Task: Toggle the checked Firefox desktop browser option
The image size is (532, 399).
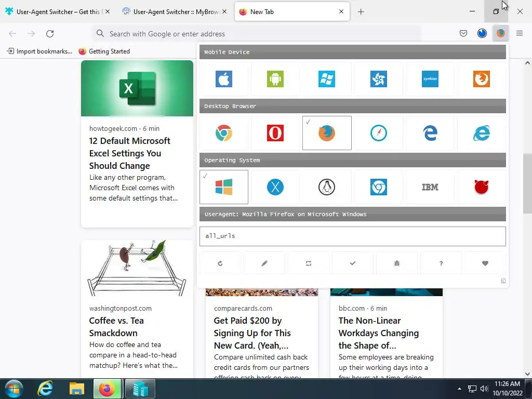Action: (327, 132)
